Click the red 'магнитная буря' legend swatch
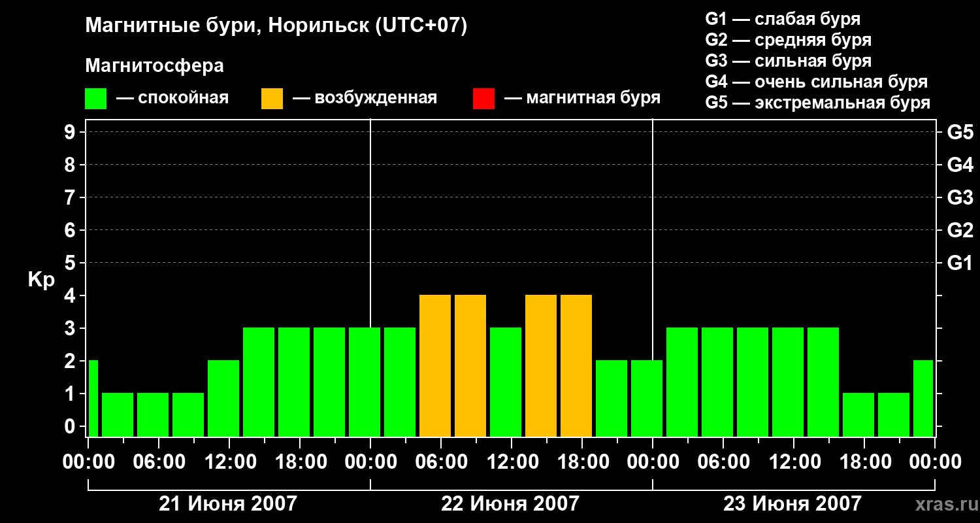980x523 pixels. [484, 99]
